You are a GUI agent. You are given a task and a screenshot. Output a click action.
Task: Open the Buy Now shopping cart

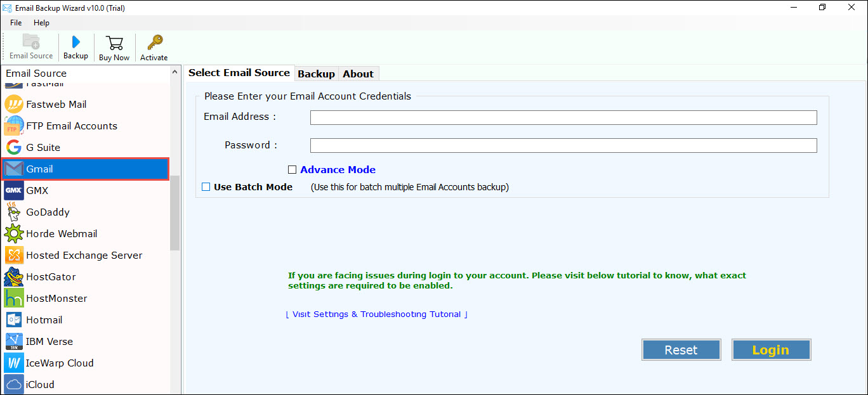coord(114,42)
